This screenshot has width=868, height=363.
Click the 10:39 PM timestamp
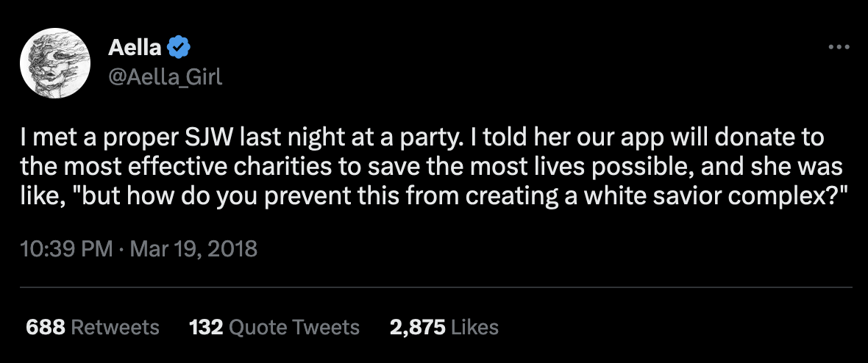click(x=65, y=248)
